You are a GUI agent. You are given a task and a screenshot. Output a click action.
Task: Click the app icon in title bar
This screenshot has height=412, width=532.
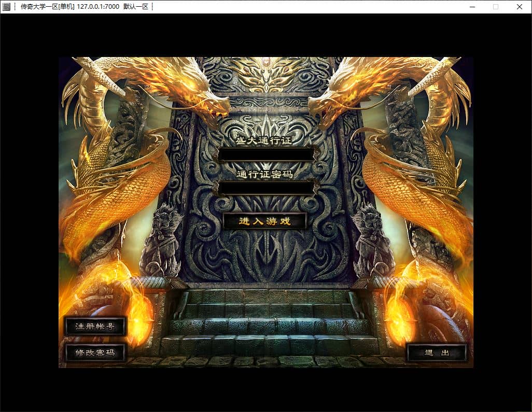point(6,6)
